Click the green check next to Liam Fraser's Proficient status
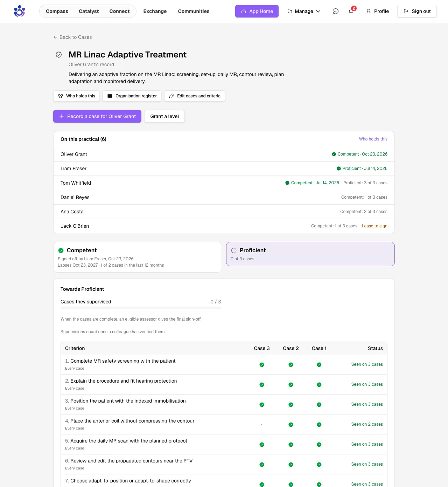The image size is (448, 487). coord(339,169)
